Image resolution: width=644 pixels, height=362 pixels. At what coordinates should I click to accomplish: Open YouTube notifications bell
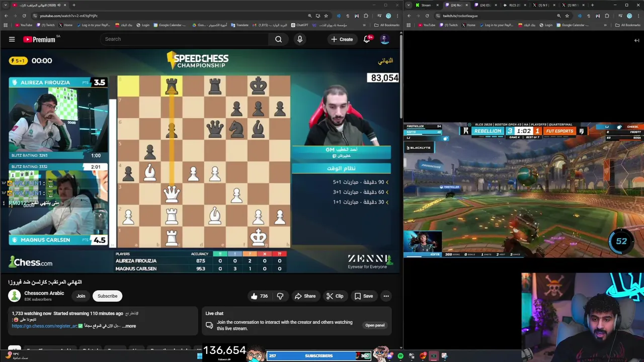(367, 39)
